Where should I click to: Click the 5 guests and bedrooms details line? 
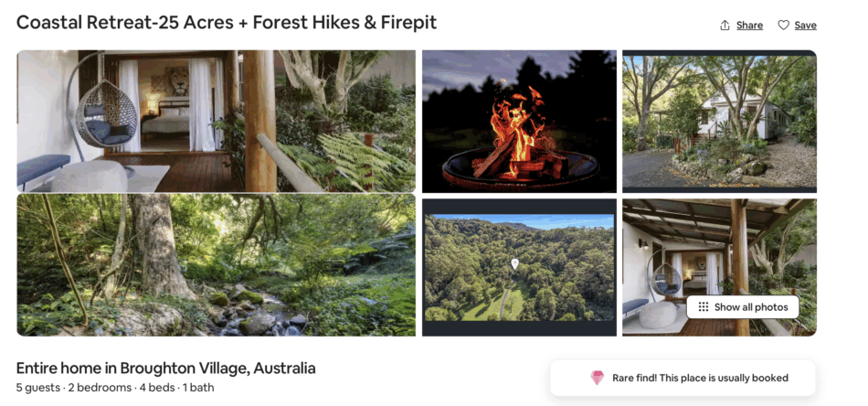[x=115, y=388]
